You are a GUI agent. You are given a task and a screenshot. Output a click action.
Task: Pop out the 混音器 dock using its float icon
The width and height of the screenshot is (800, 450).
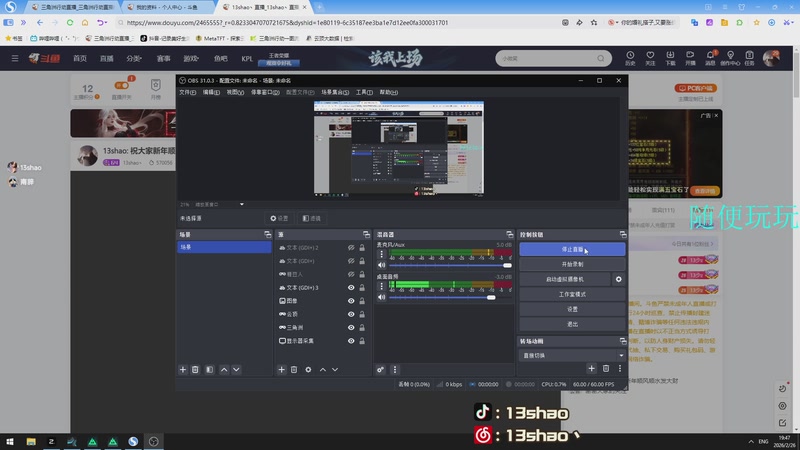tap(509, 234)
